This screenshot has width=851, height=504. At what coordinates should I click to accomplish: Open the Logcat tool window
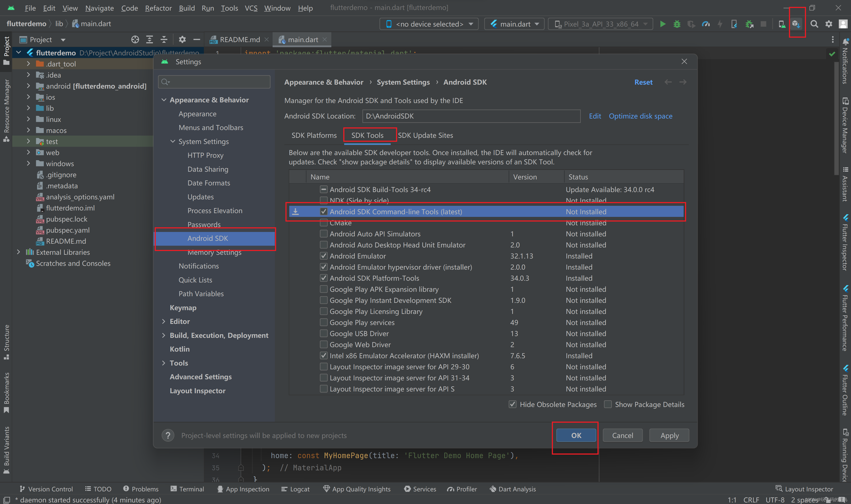click(x=295, y=489)
